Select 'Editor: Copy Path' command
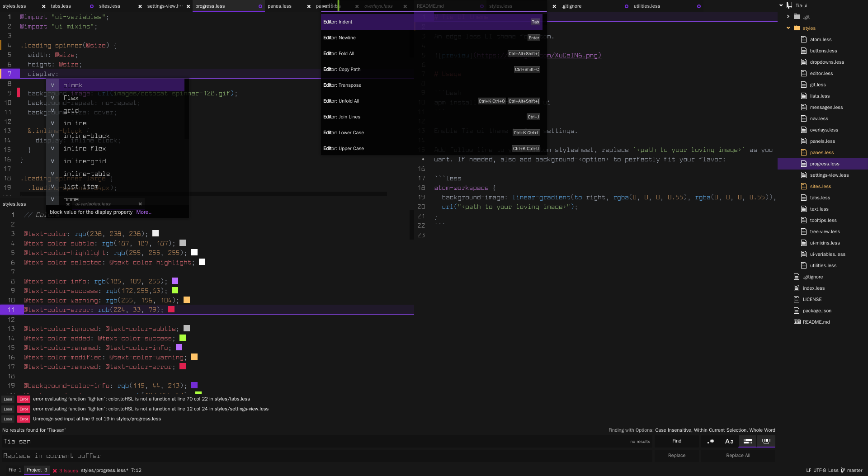The image size is (868, 476). click(431, 69)
